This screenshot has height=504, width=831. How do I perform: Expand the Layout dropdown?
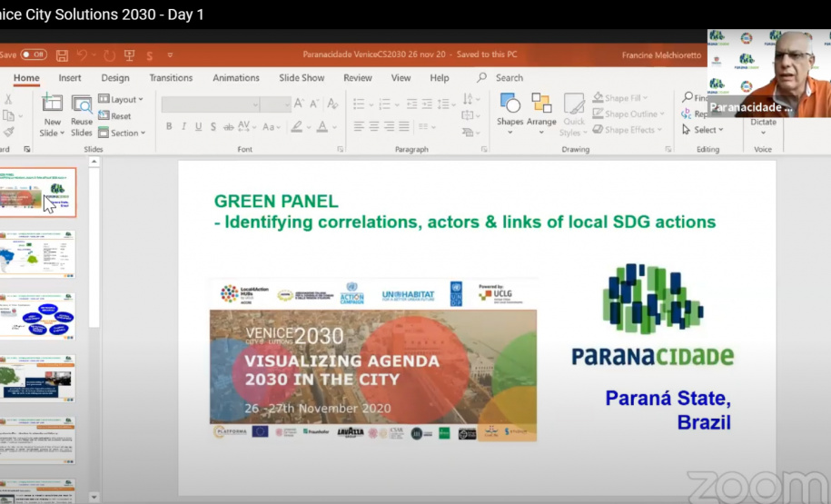coord(121,99)
